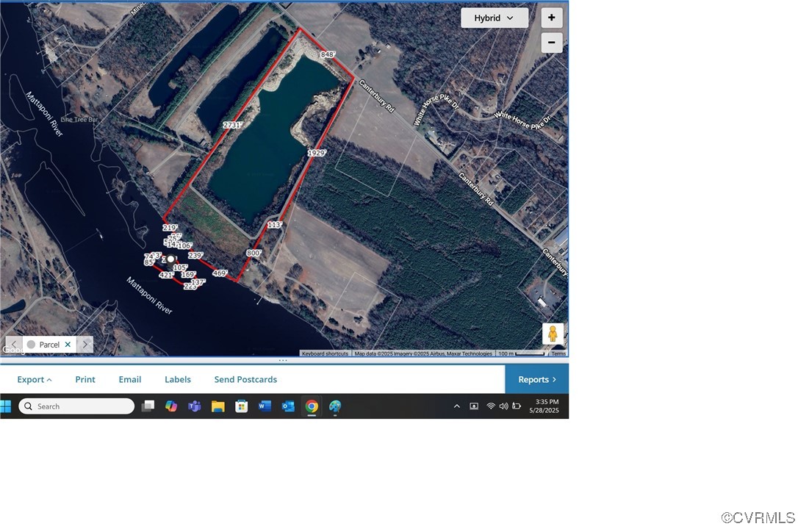Viewport: 798px width, 532px height.
Task: Open the Hybrid map type dropdown
Action: click(x=494, y=18)
